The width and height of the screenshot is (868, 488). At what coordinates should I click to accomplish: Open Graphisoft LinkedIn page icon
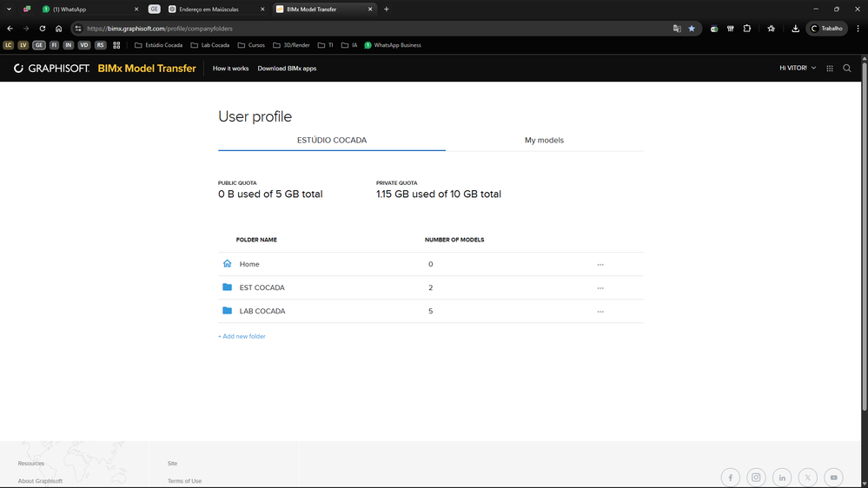pyautogui.click(x=782, y=477)
